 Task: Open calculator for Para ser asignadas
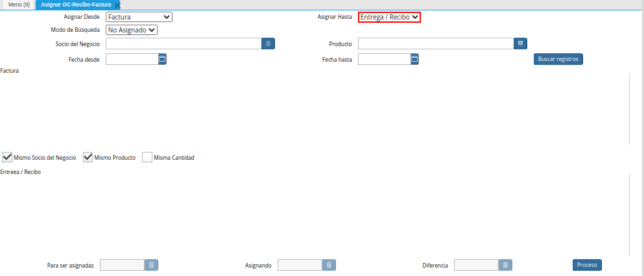tap(151, 266)
